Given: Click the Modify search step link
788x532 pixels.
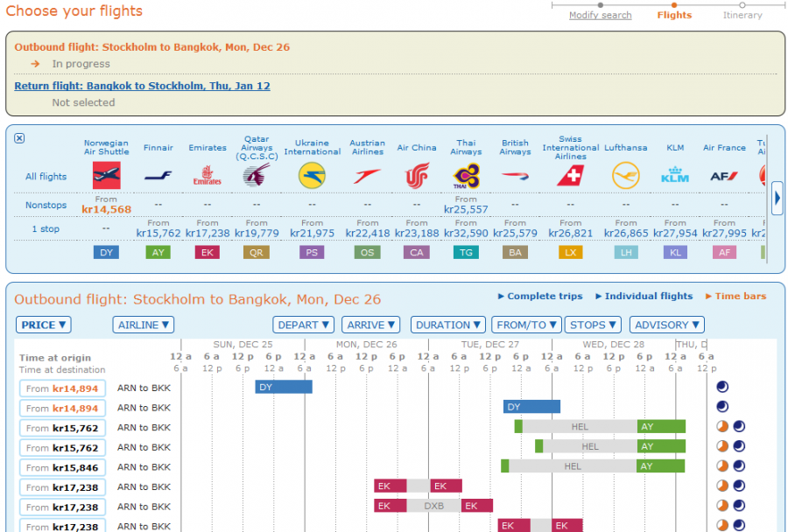Looking at the screenshot, I should 600,15.
